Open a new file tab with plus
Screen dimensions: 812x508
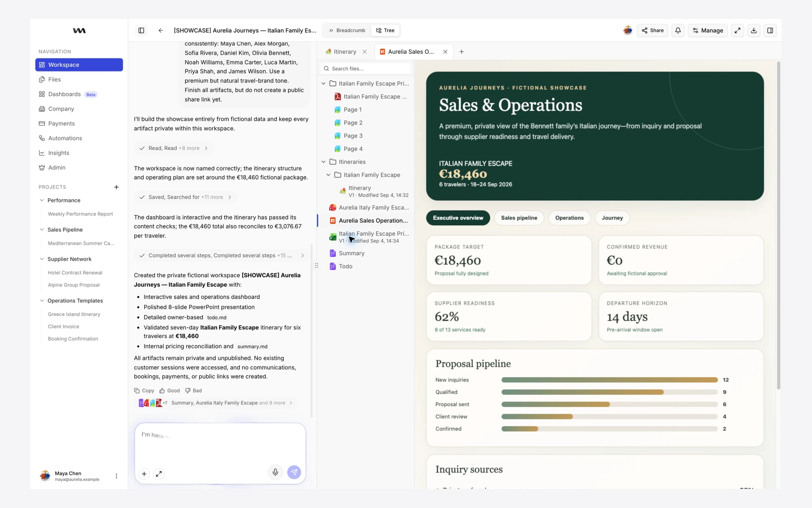point(462,52)
